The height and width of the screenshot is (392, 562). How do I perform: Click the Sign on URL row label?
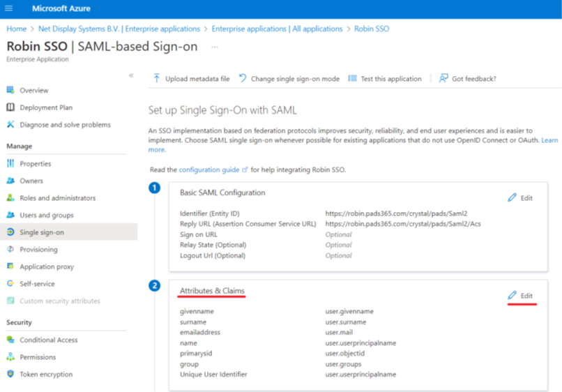pyautogui.click(x=199, y=234)
